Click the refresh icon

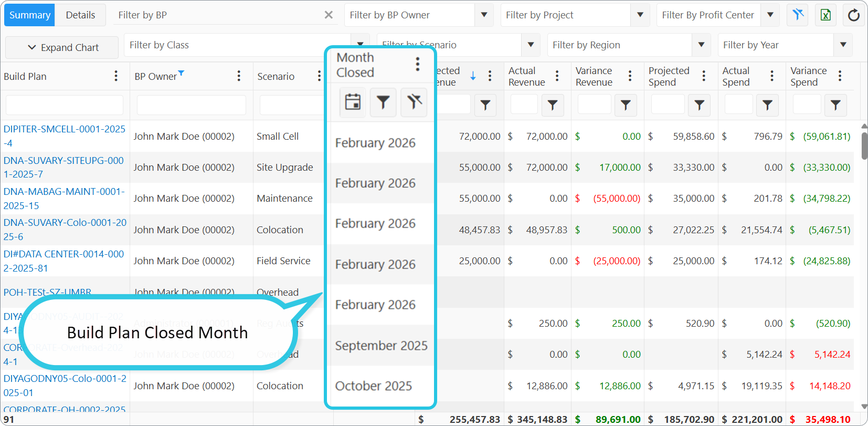[x=854, y=15]
